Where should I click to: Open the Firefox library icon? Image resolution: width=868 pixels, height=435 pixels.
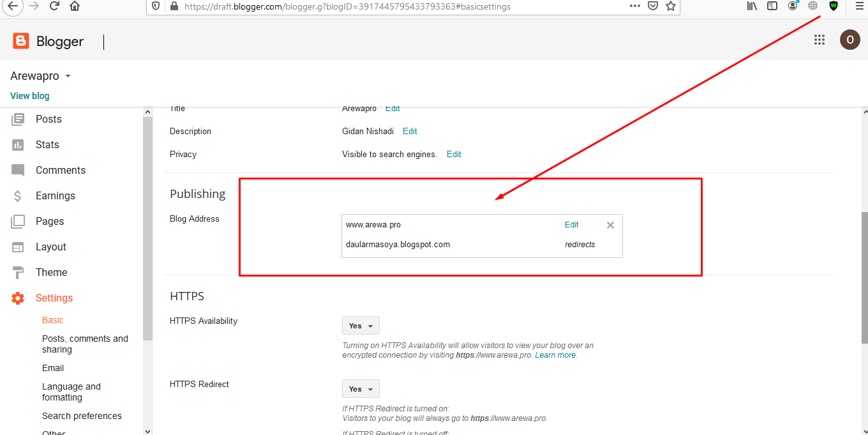752,6
